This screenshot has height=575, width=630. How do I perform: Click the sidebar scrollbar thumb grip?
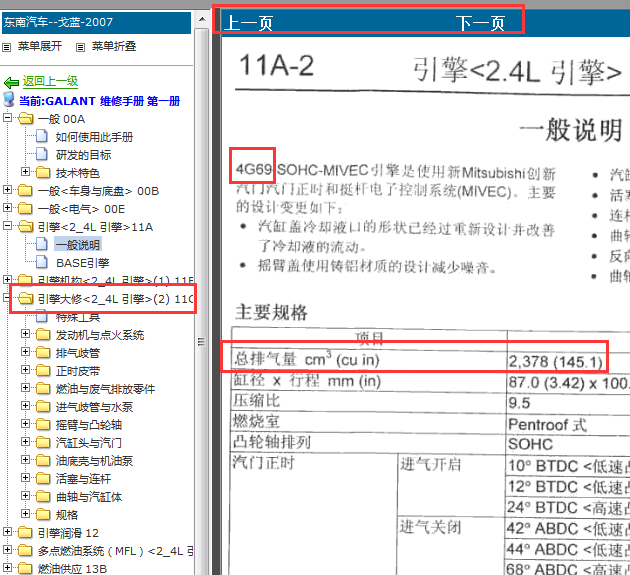(201, 342)
